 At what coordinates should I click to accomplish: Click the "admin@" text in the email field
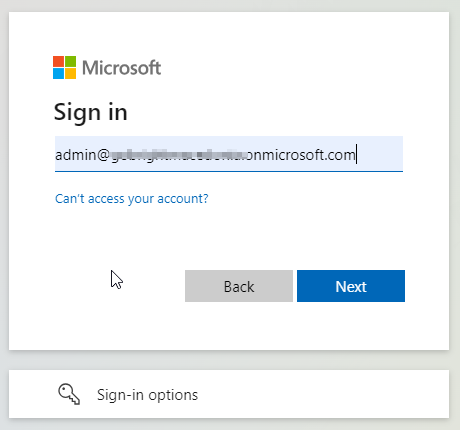tap(82, 155)
